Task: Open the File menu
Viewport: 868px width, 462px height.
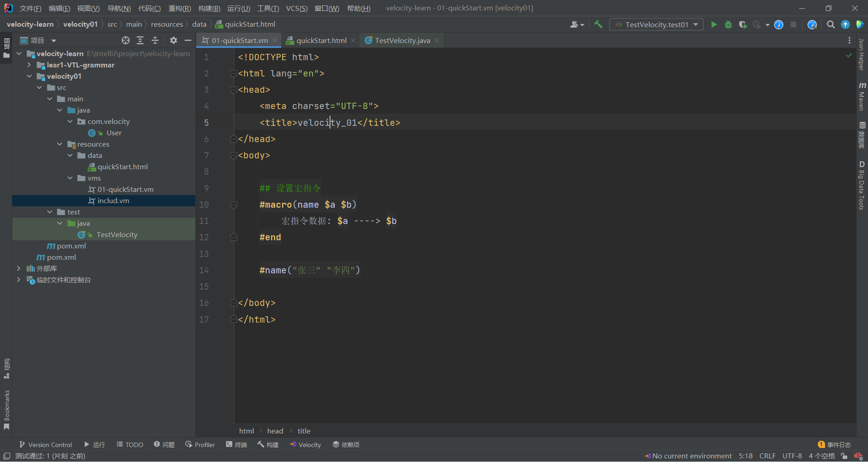Action: pyautogui.click(x=30, y=8)
